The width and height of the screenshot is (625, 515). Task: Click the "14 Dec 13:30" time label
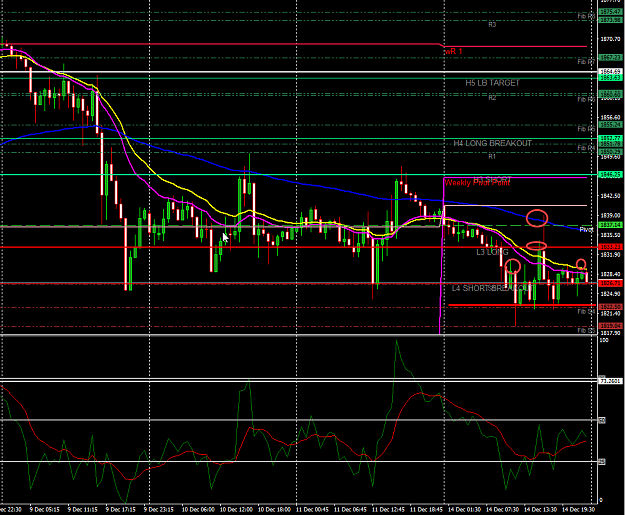click(540, 509)
